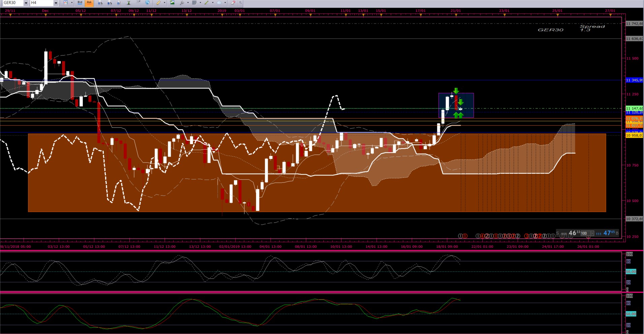This screenshot has width=644, height=334.
Task: Expand the pitchfork tool options arrow
Action: [x=188, y=3]
